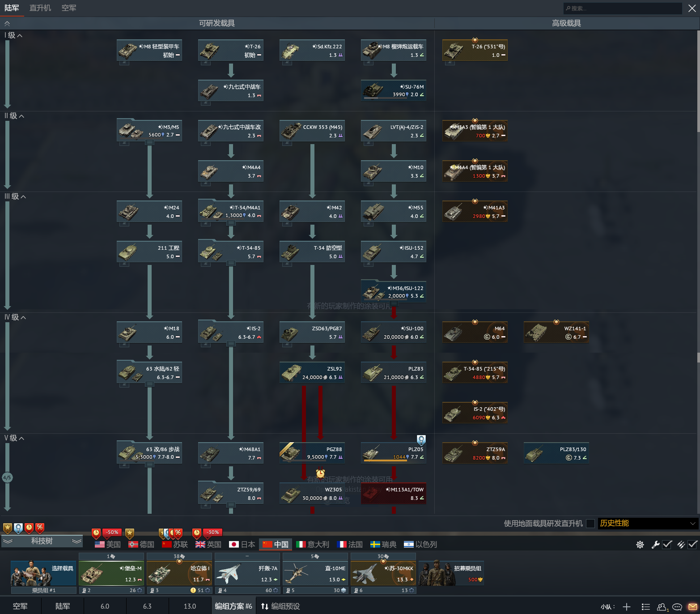The width and height of the screenshot is (700, 614).
Task: Click the -30% discount badge above 英国
Action: pos(213,533)
